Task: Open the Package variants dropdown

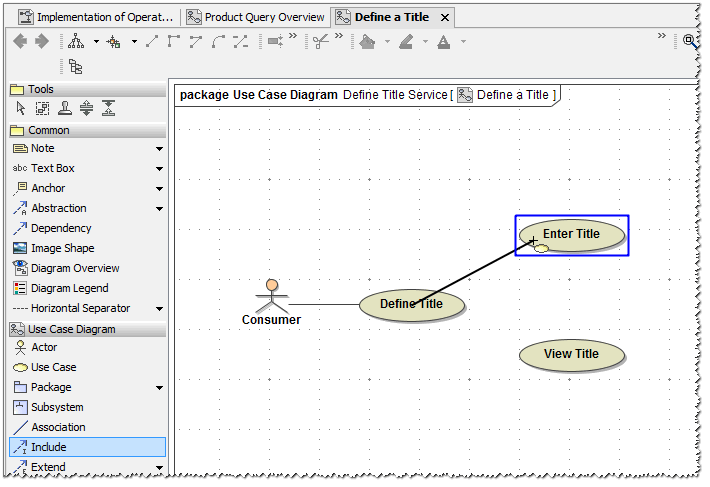Action: click(x=159, y=388)
